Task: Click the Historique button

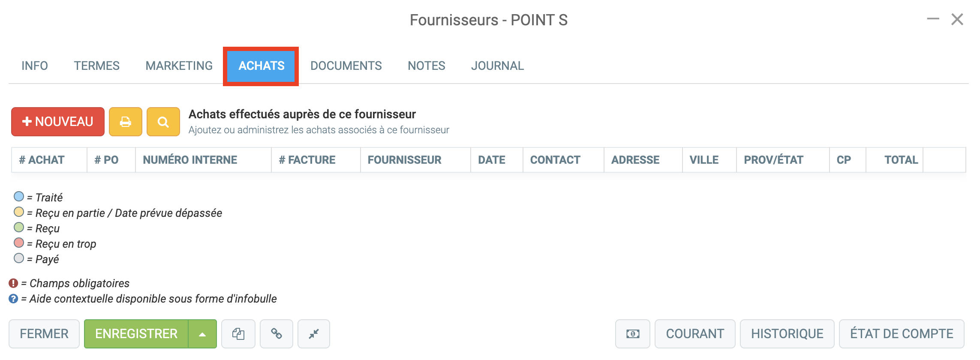Action: click(787, 333)
